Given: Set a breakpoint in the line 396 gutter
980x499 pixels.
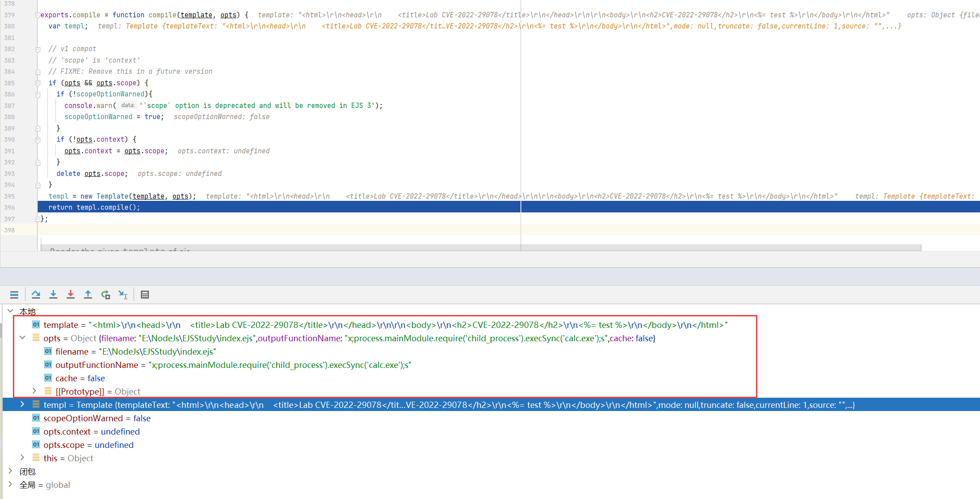Looking at the screenshot, I should [x=22, y=208].
